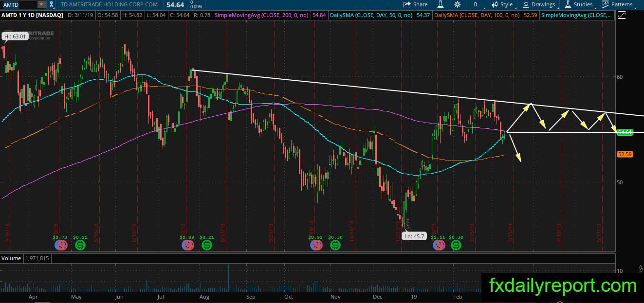The width and height of the screenshot is (644, 303).
Task: Click the chart icon at the header's right end
Action: click(x=622, y=16)
